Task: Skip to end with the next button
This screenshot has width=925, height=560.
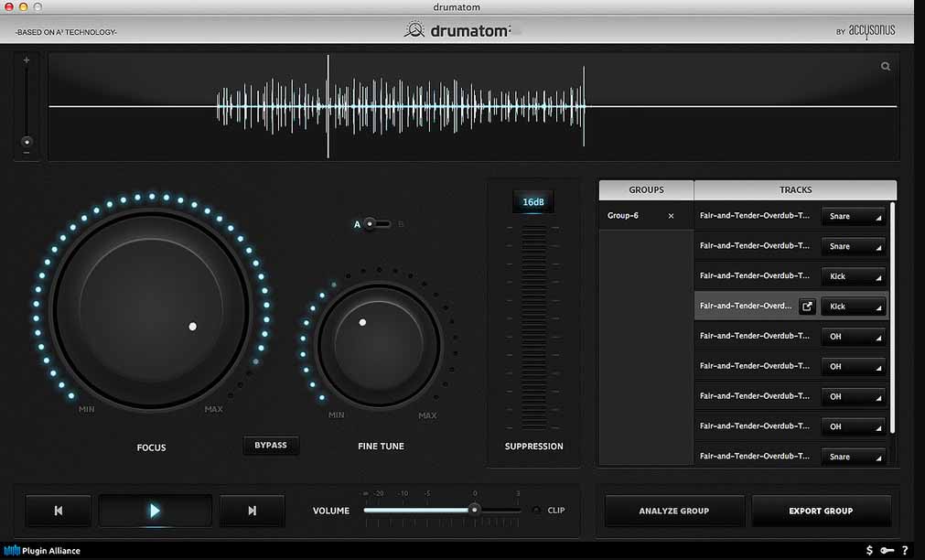Action: pyautogui.click(x=252, y=511)
